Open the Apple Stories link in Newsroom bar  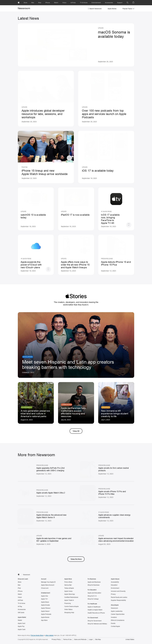tap(112, 8)
